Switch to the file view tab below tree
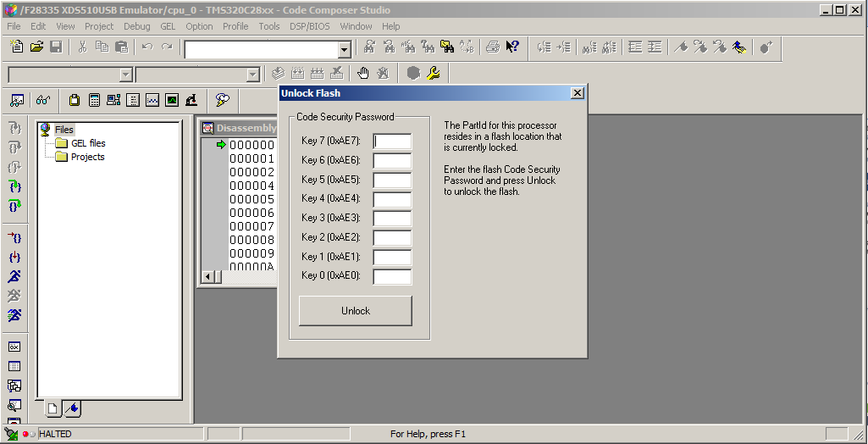 point(53,408)
